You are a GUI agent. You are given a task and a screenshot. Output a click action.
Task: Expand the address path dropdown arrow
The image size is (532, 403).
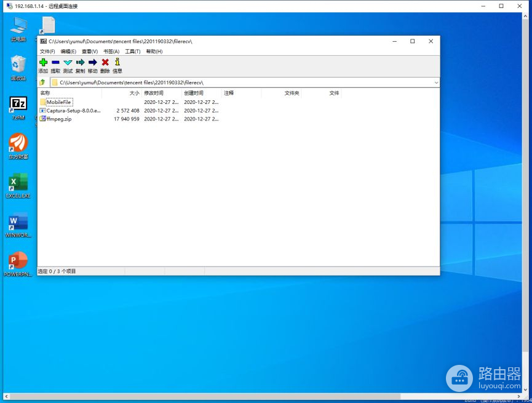pos(436,82)
